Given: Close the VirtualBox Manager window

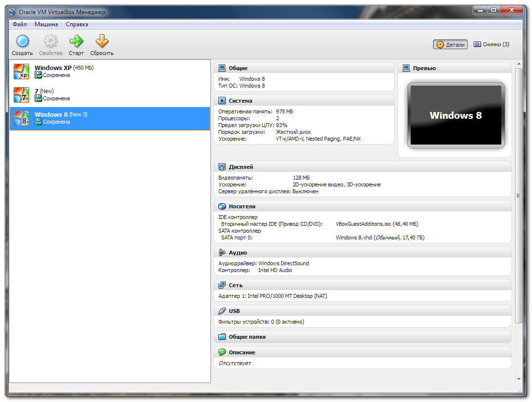Looking at the screenshot, I should coord(512,10).
